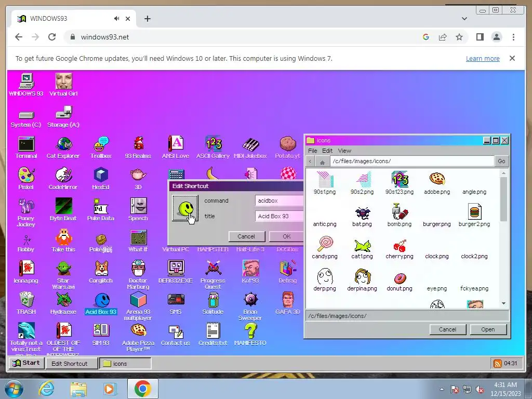The image size is (532, 399).
Task: Click OK in Edit Shortcut dialog
Action: pyautogui.click(x=286, y=236)
